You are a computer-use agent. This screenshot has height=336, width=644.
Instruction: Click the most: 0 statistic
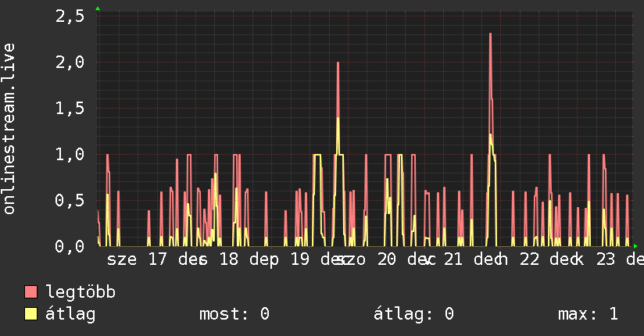click(234, 314)
